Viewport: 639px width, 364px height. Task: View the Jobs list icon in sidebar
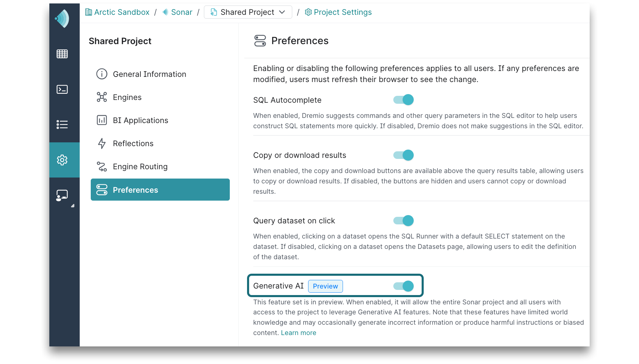62,124
